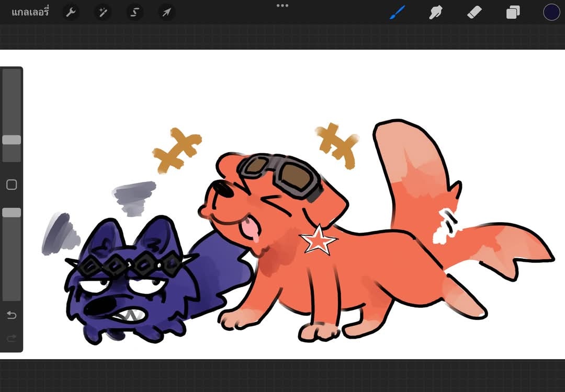Select the Smudge tool
Image resolution: width=565 pixels, height=392 pixels.
click(435, 12)
